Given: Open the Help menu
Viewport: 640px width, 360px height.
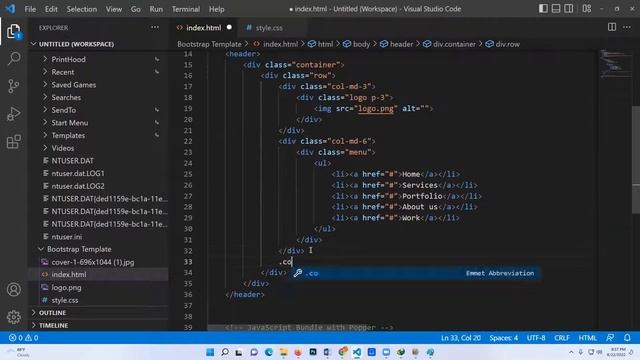Looking at the screenshot, I should tap(216, 9).
